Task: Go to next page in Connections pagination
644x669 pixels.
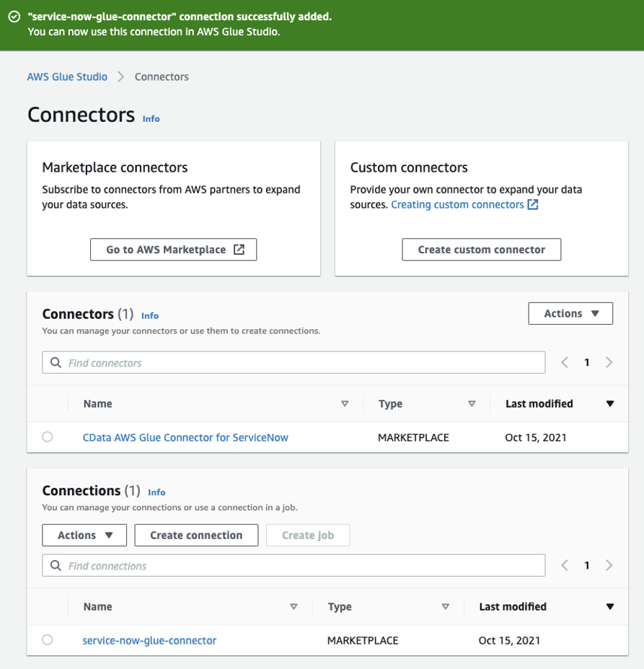Action: tap(609, 566)
